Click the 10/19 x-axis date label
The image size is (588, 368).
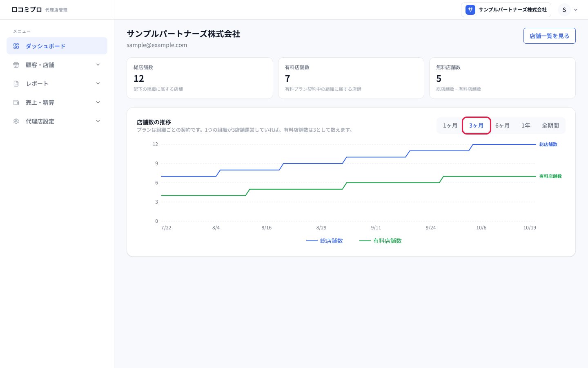coord(530,228)
